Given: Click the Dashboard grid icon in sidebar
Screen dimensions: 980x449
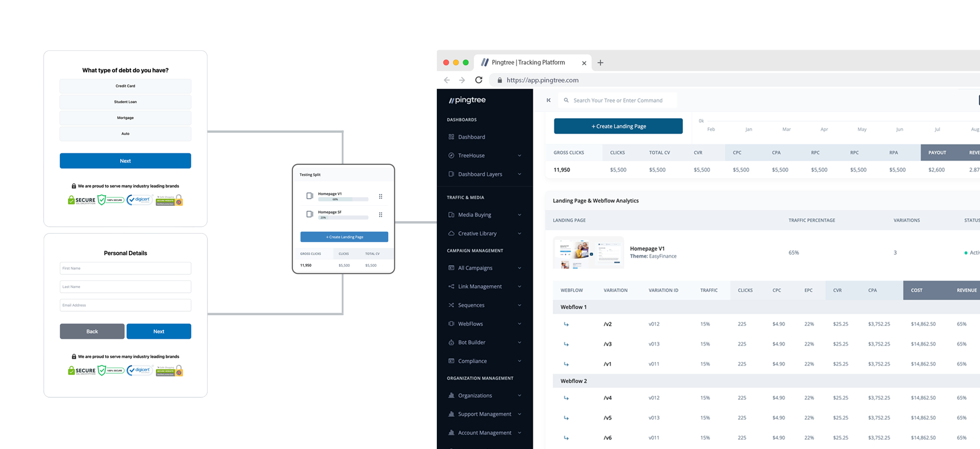Looking at the screenshot, I should tap(451, 137).
